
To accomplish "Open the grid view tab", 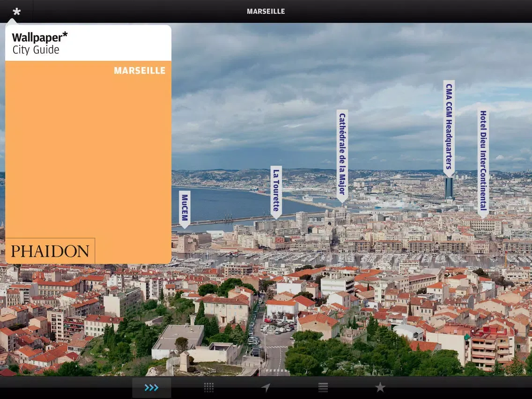I will [209, 387].
